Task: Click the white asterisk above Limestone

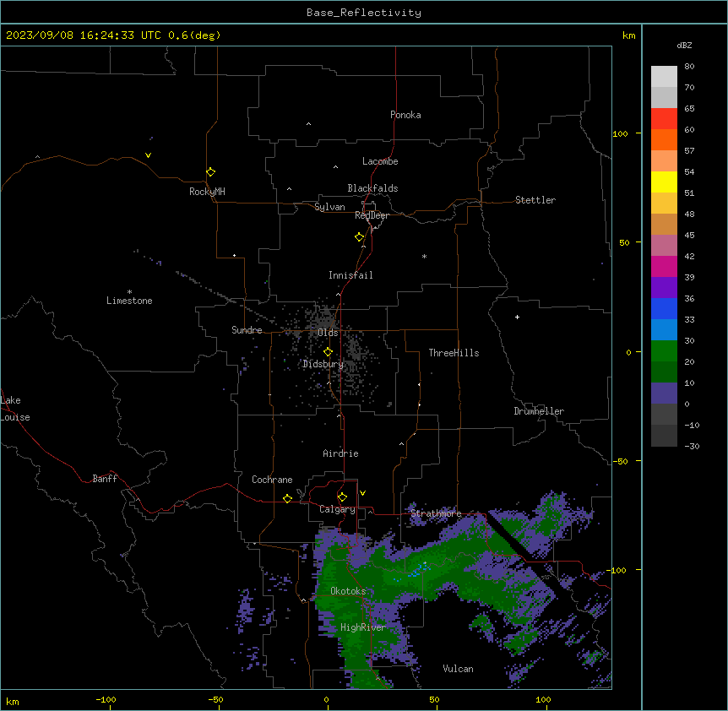Action: pos(129,291)
